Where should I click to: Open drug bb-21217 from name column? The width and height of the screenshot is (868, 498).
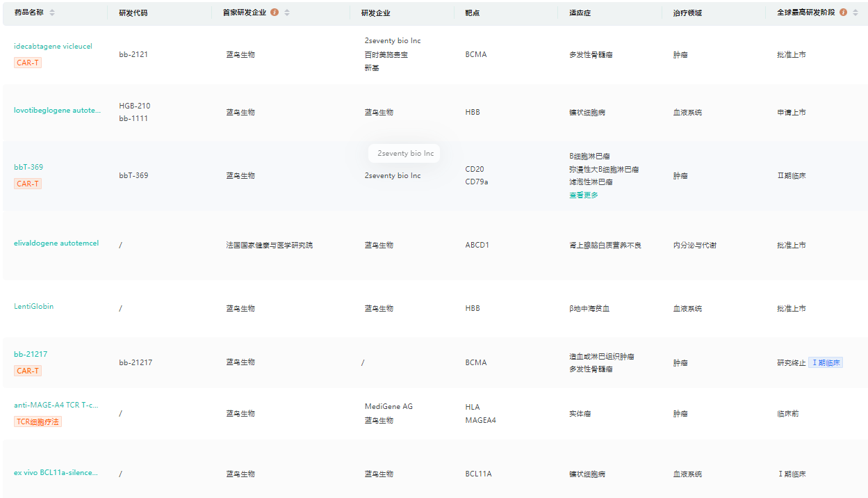pyautogui.click(x=31, y=354)
